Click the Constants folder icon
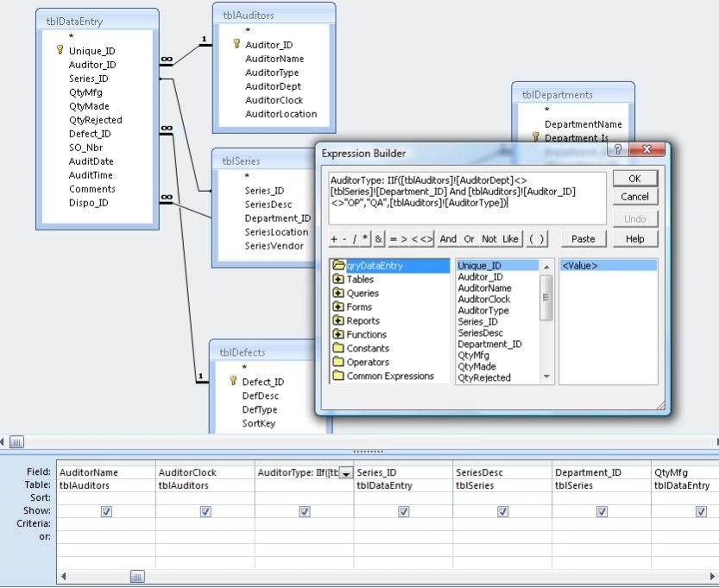This screenshot has height=588, width=719. click(338, 349)
